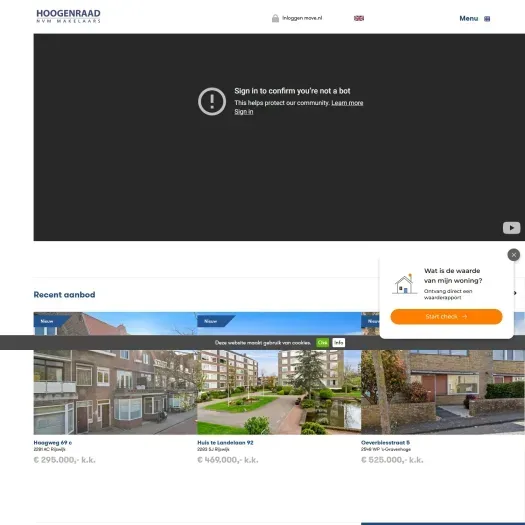
Task: Click the YouTube logo on the video
Action: tap(511, 228)
